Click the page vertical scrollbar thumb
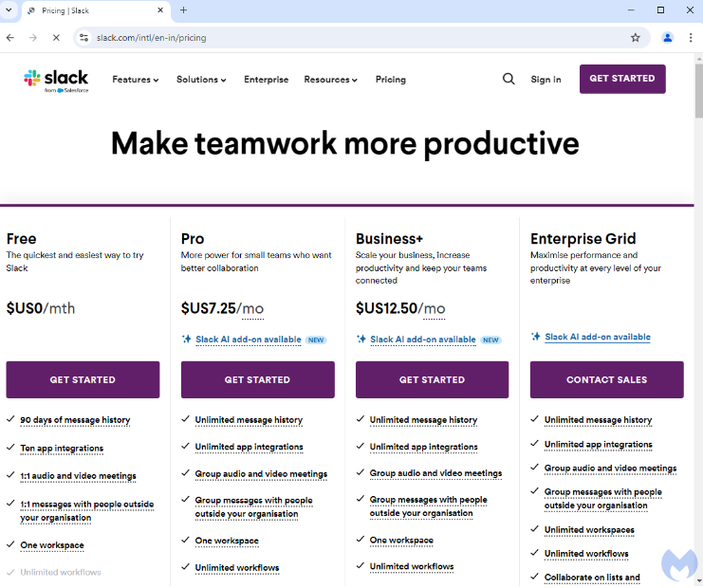This screenshot has height=588, width=703. (x=698, y=90)
